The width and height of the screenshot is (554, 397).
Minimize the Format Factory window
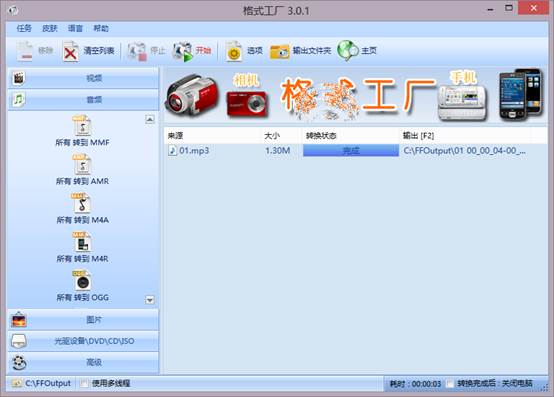pos(490,9)
